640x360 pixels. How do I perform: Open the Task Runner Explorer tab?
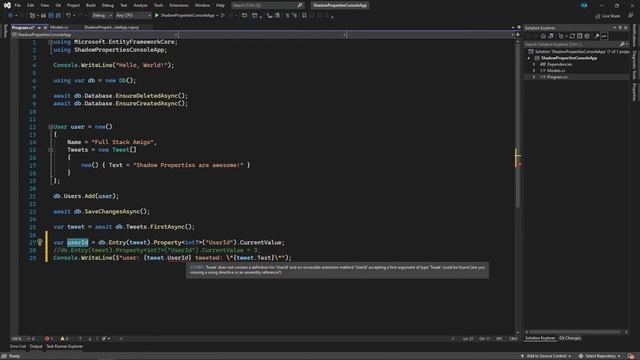pos(64,347)
